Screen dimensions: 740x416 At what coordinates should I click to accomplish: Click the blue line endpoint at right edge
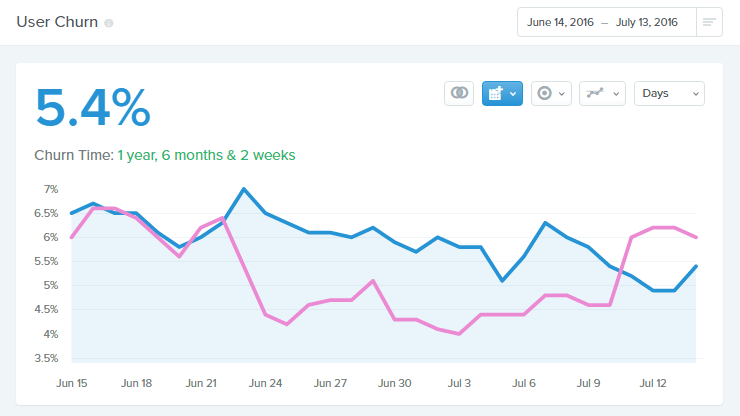pyautogui.click(x=695, y=266)
